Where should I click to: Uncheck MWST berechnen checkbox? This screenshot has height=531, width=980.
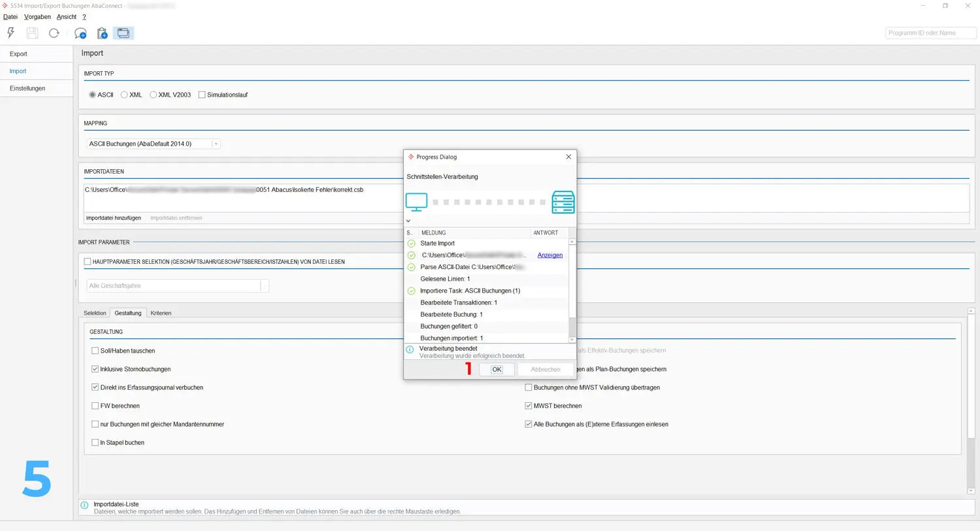pos(529,406)
